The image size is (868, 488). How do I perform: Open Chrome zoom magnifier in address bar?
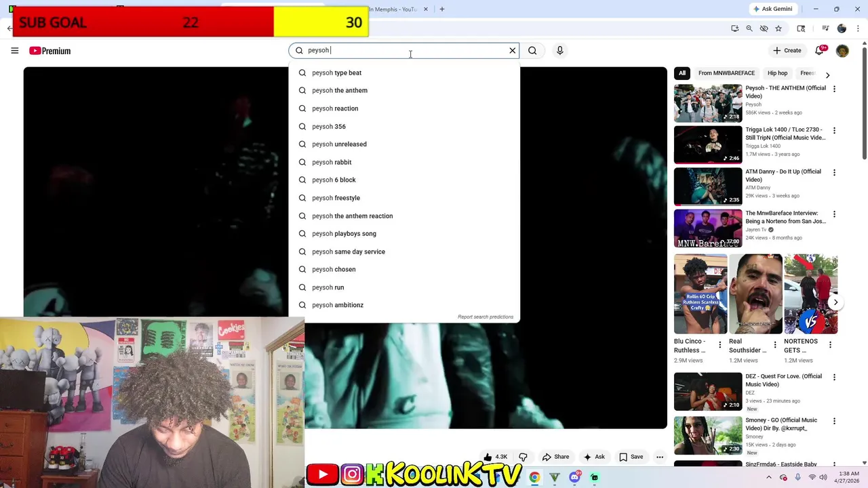[749, 28]
